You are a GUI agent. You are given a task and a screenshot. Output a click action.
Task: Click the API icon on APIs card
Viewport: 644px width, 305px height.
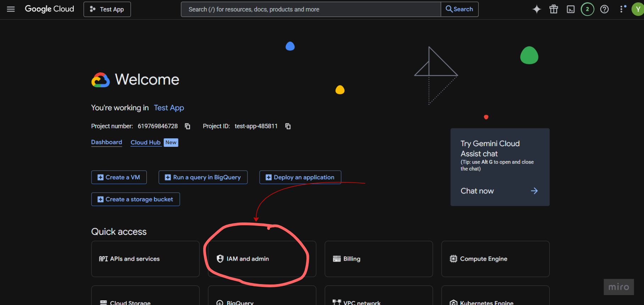point(103,259)
